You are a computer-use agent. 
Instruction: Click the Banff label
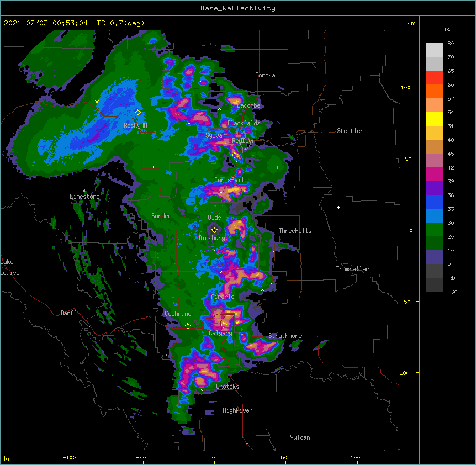pos(68,313)
